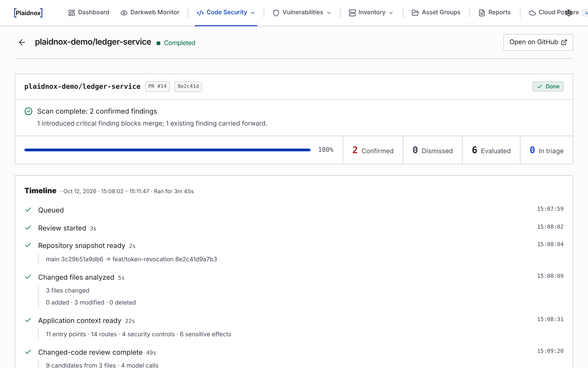
Task: Click the Dashboard grid icon
Action: pyautogui.click(x=71, y=13)
